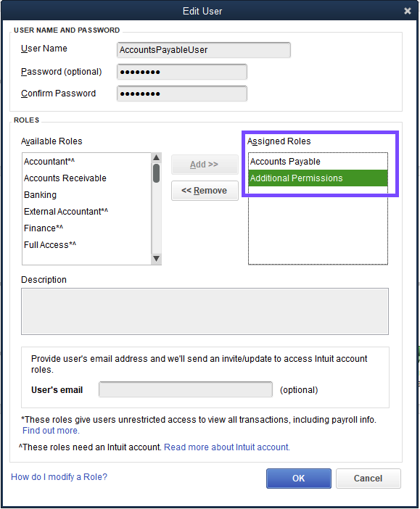Open How do I modify a Role help link
The height and width of the screenshot is (509, 420).
pyautogui.click(x=59, y=477)
